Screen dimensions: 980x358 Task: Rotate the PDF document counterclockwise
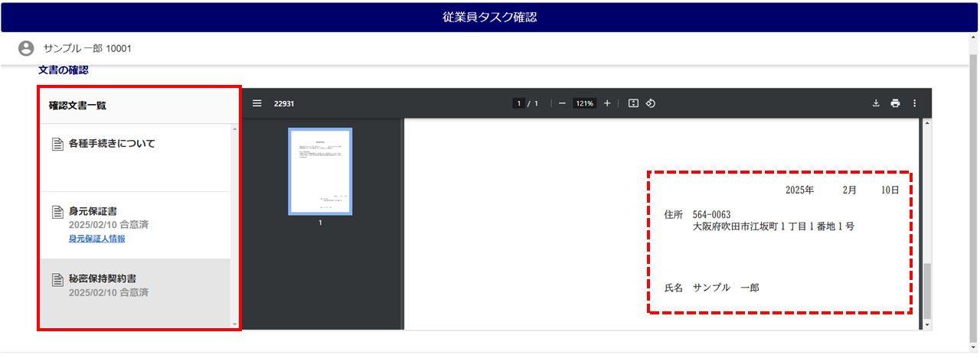coord(651,104)
